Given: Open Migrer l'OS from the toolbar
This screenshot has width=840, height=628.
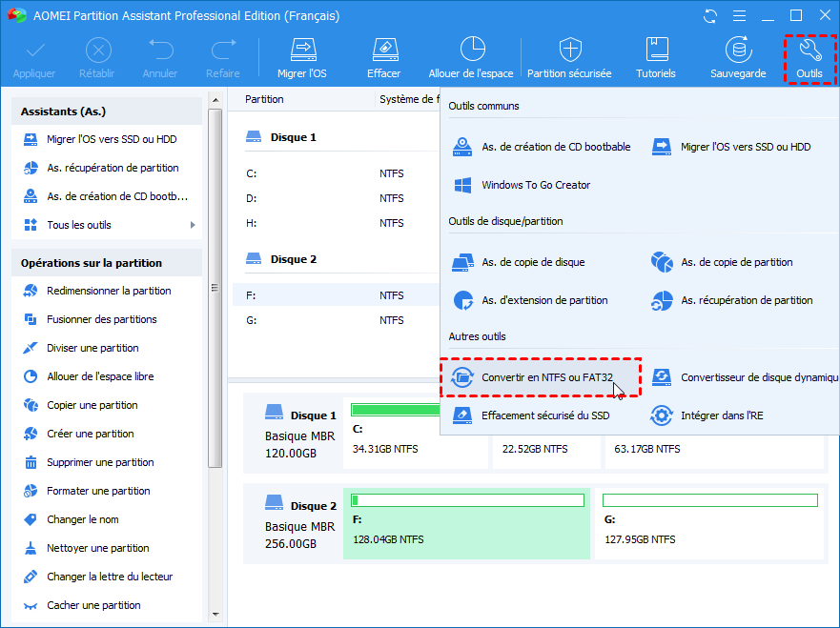Looking at the screenshot, I should [x=302, y=58].
